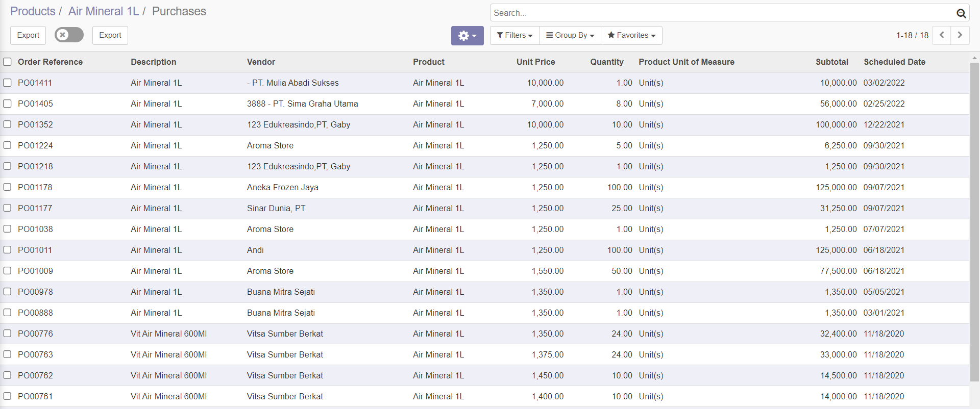Go to the next page of records

(x=960, y=35)
